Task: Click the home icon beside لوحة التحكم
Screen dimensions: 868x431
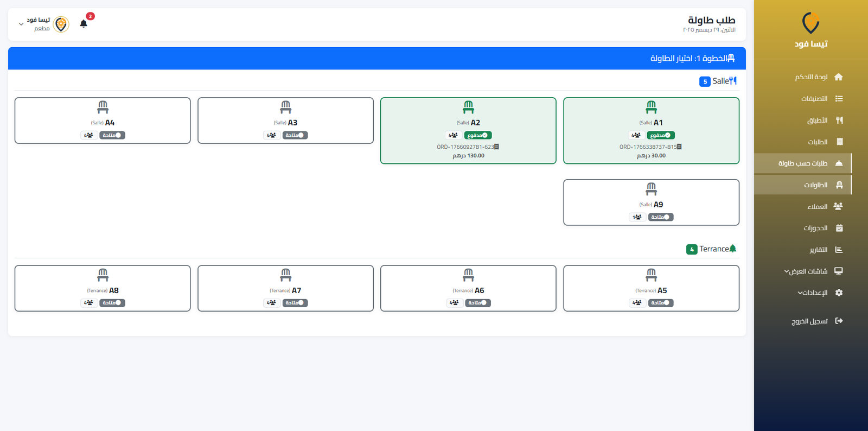Action: click(839, 77)
